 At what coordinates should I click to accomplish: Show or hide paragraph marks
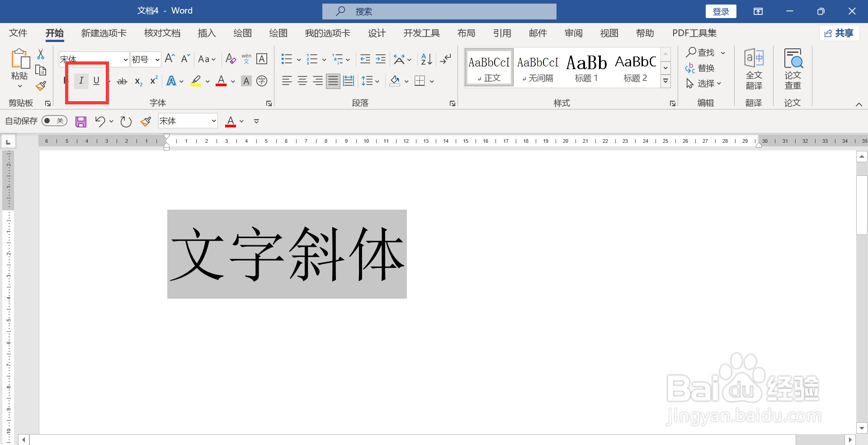coord(446,59)
